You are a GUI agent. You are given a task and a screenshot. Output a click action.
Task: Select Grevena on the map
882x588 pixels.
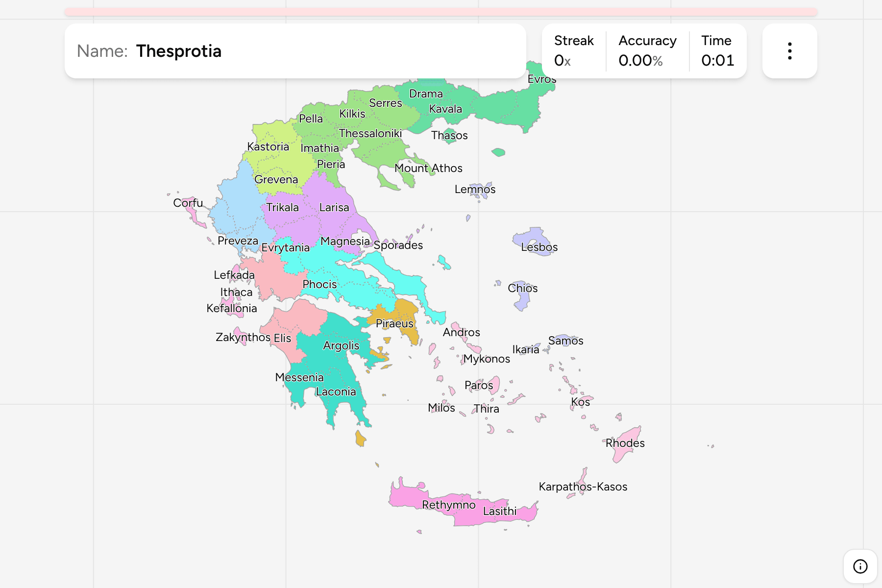(x=276, y=179)
